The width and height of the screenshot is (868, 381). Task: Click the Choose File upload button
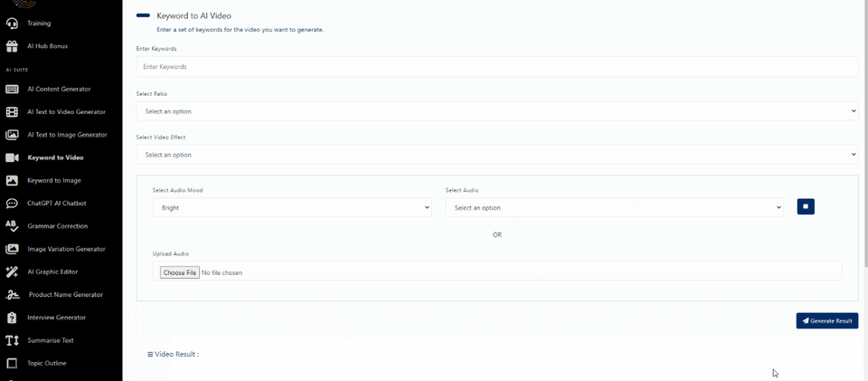179,272
